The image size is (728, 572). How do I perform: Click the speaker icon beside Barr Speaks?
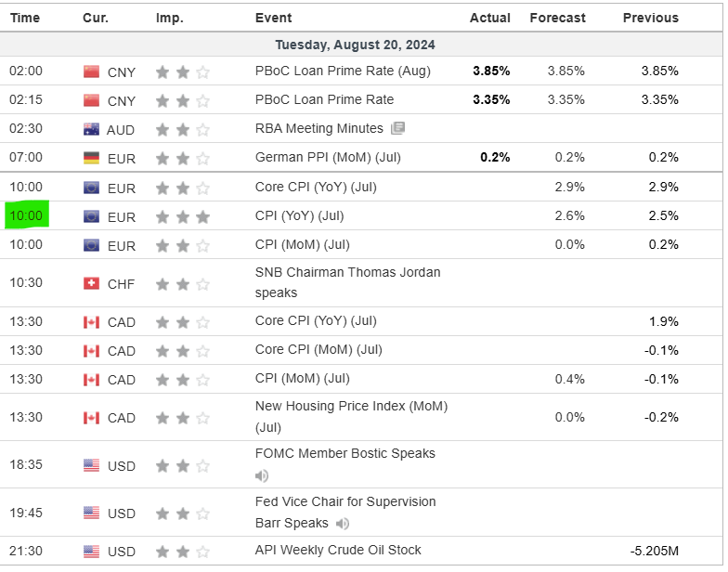[344, 523]
